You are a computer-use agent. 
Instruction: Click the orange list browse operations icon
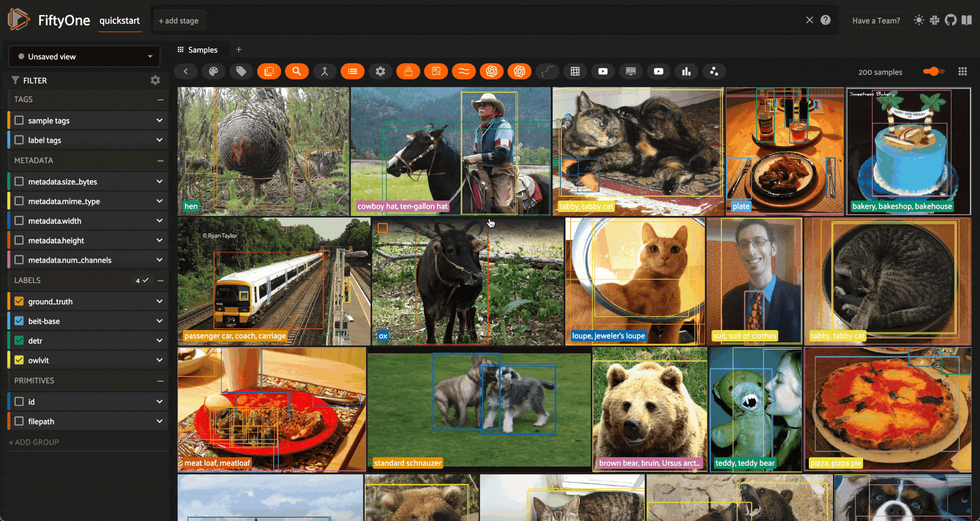352,71
